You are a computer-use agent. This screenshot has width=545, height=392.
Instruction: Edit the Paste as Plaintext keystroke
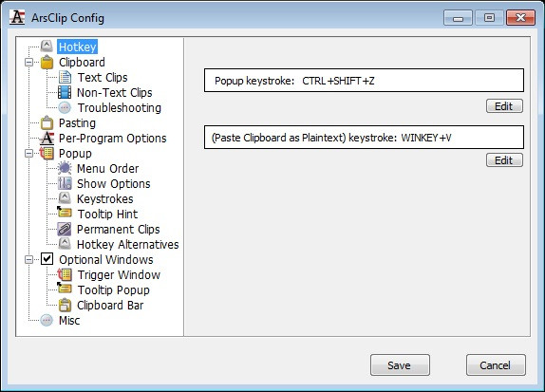point(504,160)
